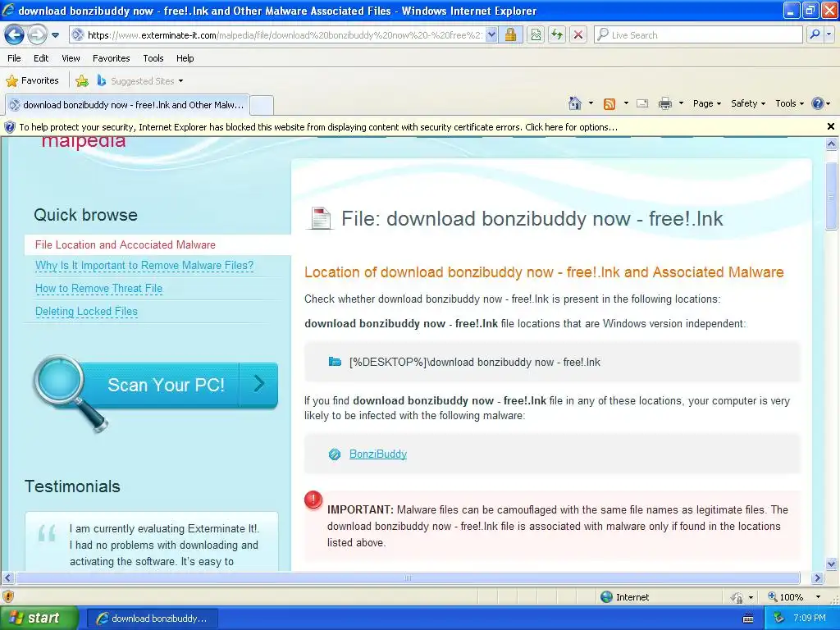Open the recent pages dropdown arrow
Screen dimensions: 840x630
(x=55, y=35)
